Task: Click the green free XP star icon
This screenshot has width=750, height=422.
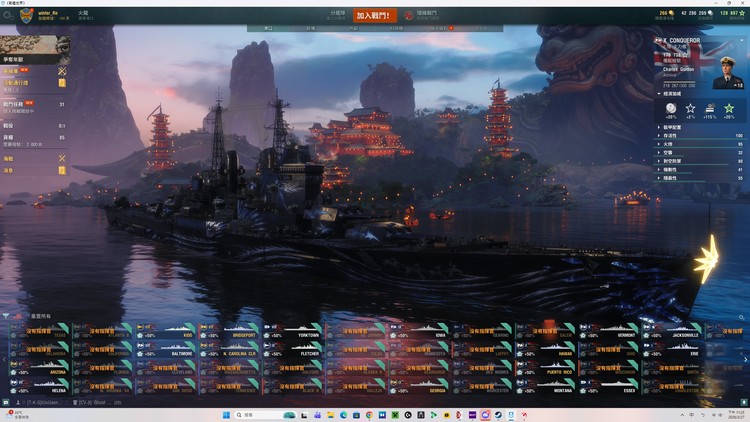Action: [x=742, y=13]
